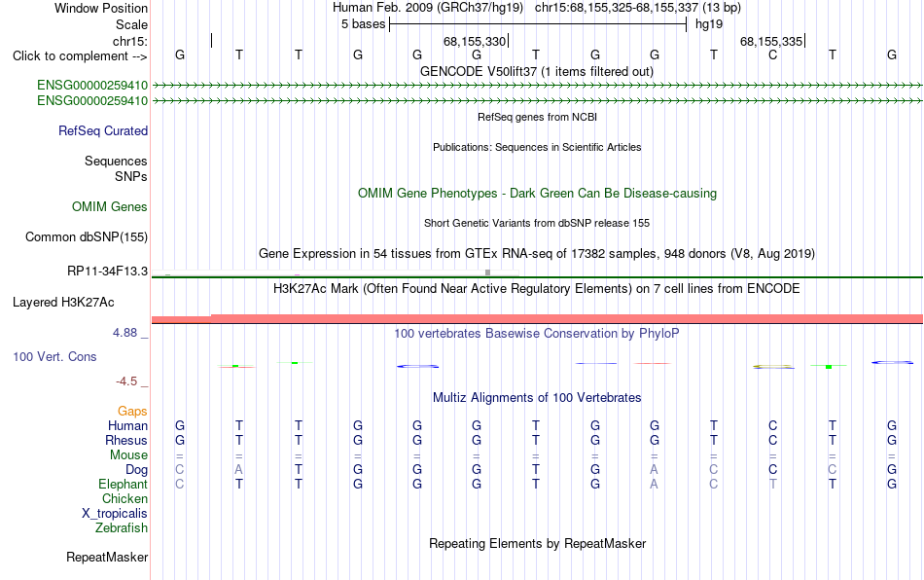Open the RefSeq Curated track label
The width and height of the screenshot is (924, 580).
(x=103, y=130)
